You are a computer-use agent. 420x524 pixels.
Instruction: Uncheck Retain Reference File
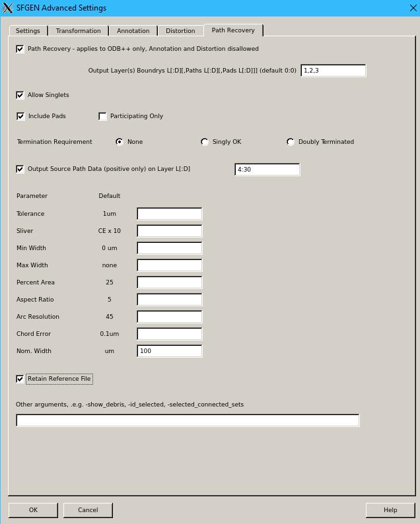pyautogui.click(x=20, y=379)
